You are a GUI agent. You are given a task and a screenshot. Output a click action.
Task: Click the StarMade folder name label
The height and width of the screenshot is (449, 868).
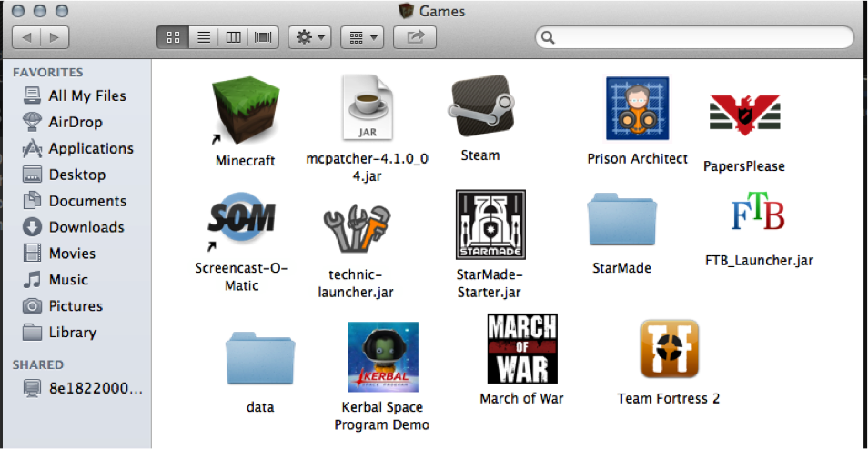click(x=621, y=269)
